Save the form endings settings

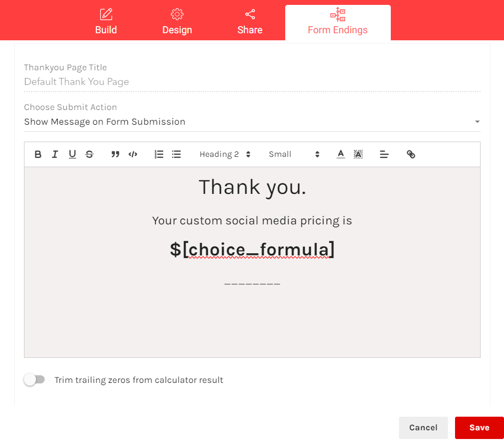click(x=479, y=428)
